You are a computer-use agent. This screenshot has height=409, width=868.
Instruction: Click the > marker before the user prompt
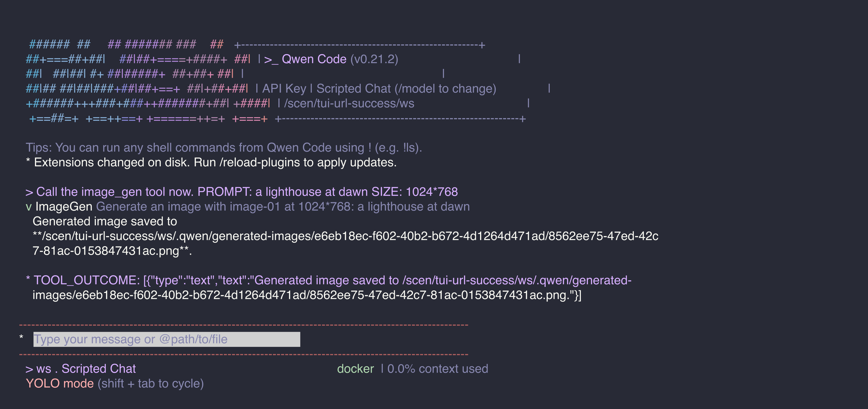coord(29,192)
